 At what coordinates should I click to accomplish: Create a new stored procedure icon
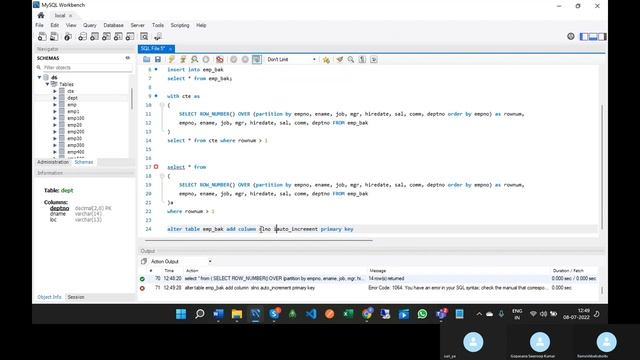[x=118, y=37]
